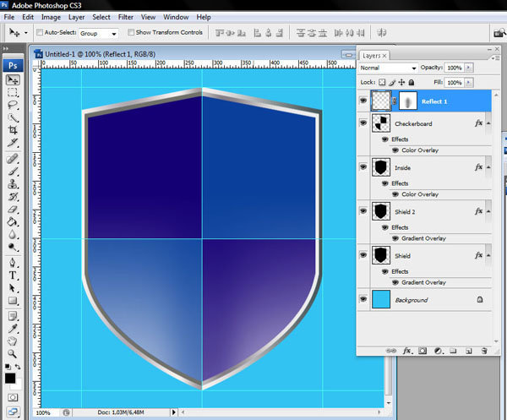Select the Path Selection tool
The image size is (507, 420).
click(13, 288)
